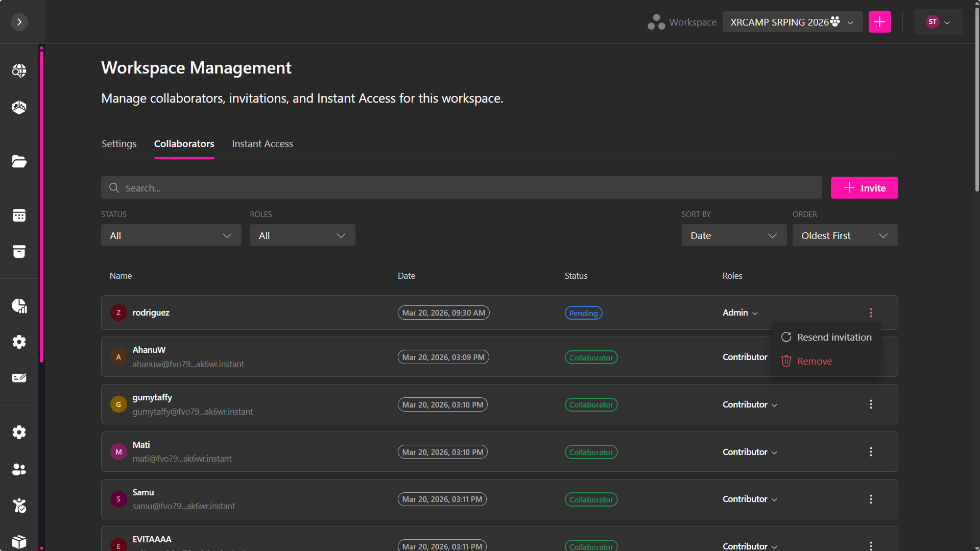Image resolution: width=980 pixels, height=551 pixels.
Task: Switch to the Settings tab
Action: point(119,144)
